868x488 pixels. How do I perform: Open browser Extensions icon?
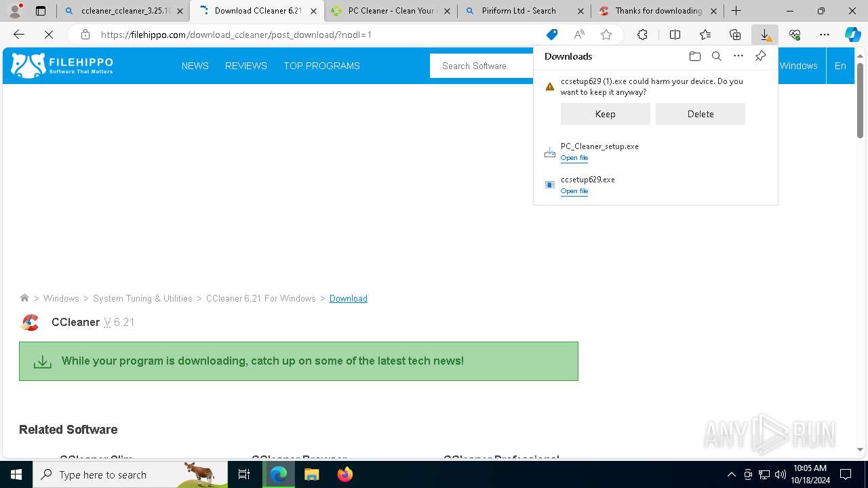coord(642,35)
